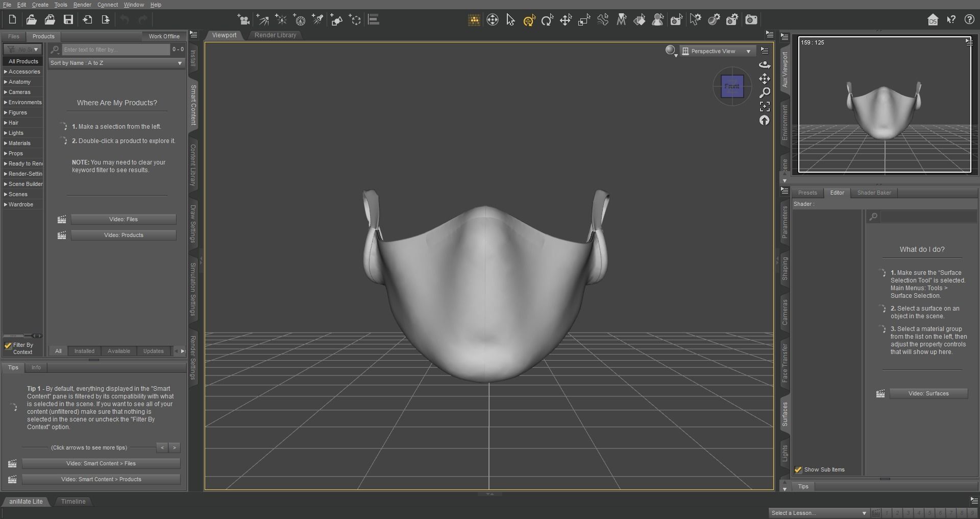
Task: Click the Work Offline button
Action: (164, 36)
